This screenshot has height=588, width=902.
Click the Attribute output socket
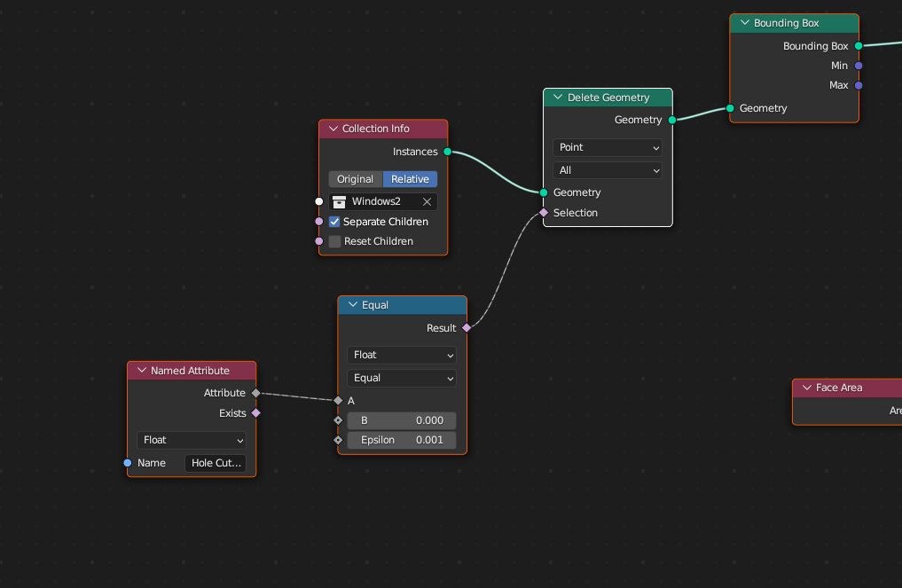256,393
